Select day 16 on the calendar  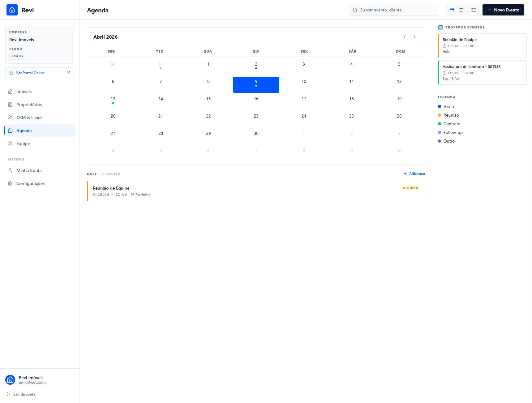pos(256,99)
